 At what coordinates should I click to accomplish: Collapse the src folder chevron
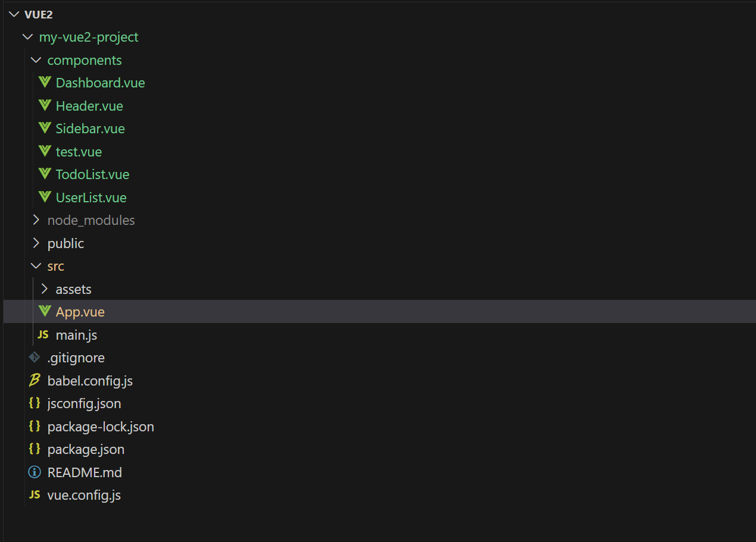click(36, 266)
